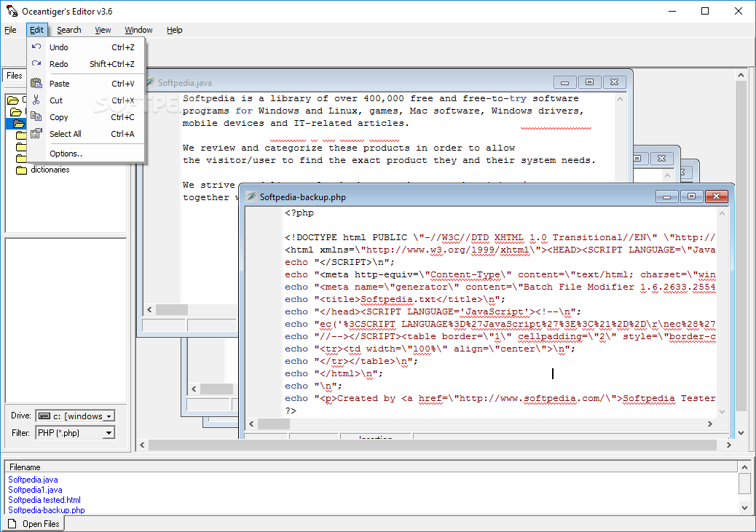Screen dimensions: 756x532
Task: Click horizontal scrollbar thumb in Softpedia-backup.php
Action: (x=274, y=424)
